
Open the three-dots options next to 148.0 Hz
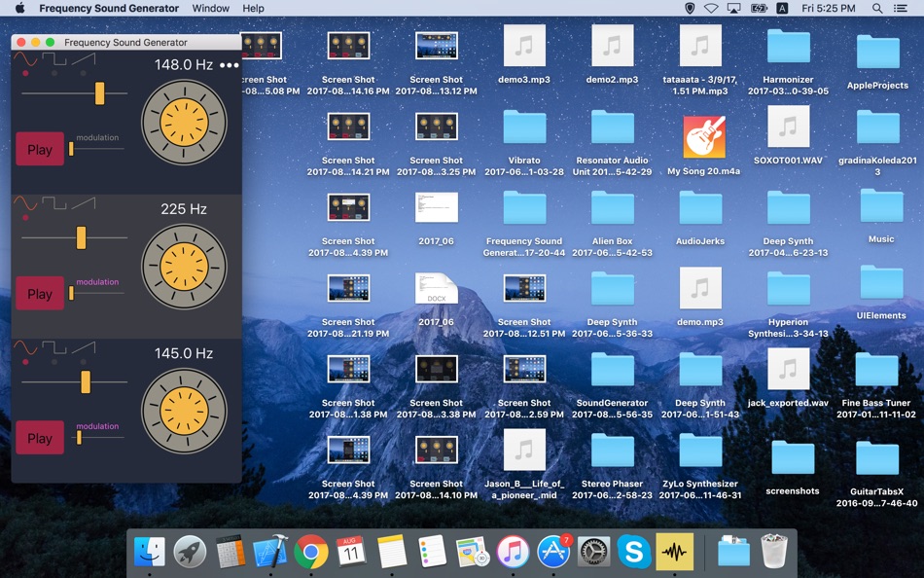(x=229, y=65)
